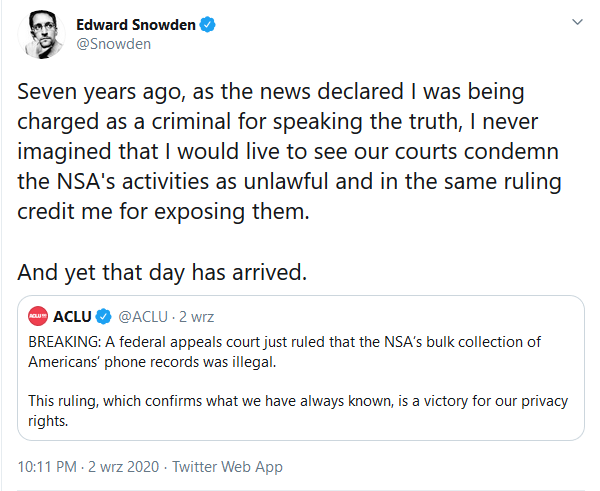The height and width of the screenshot is (491, 600).
Task: Click the @ACLU handle
Action: [143, 317]
